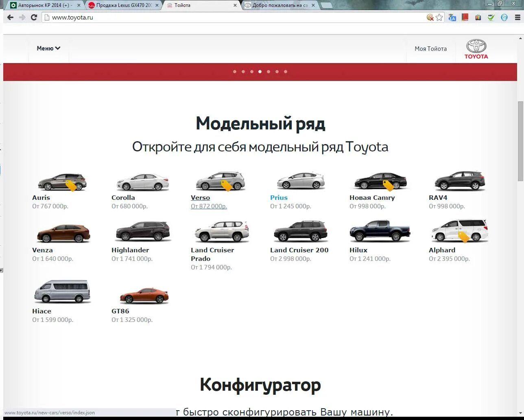This screenshot has width=524, height=420.
Task: Switch to the Авторынок КР 2014 tab
Action: point(45,5)
